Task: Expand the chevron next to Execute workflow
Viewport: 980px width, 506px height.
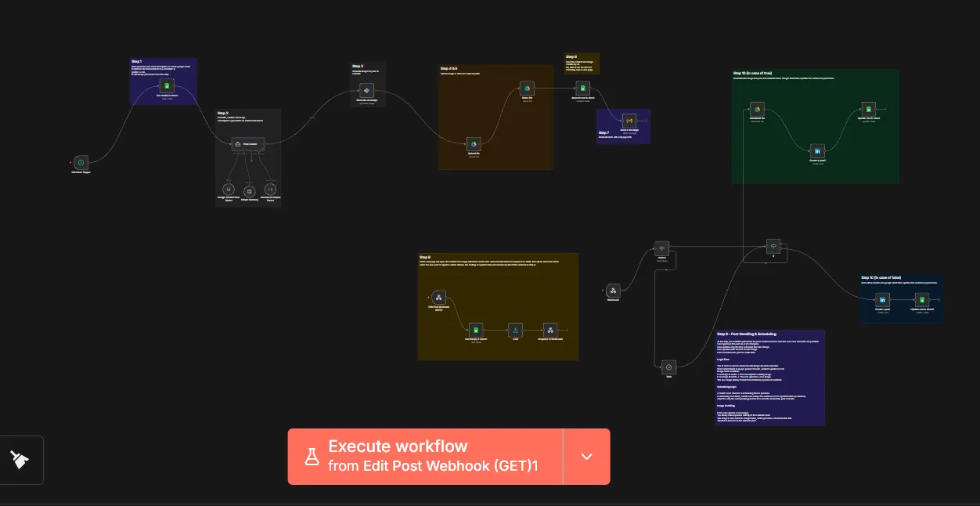Action: [x=587, y=457]
